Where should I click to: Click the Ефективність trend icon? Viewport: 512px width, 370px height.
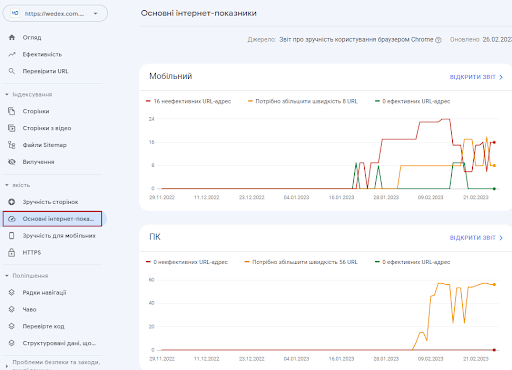click(x=12, y=54)
